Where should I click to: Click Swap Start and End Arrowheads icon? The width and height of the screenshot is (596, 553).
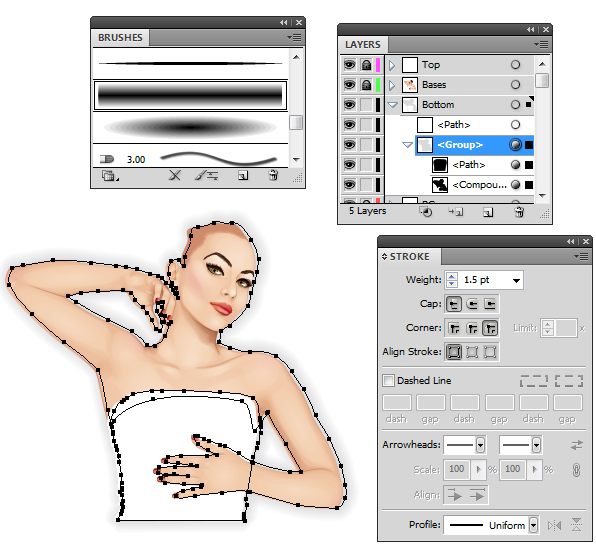pos(577,445)
